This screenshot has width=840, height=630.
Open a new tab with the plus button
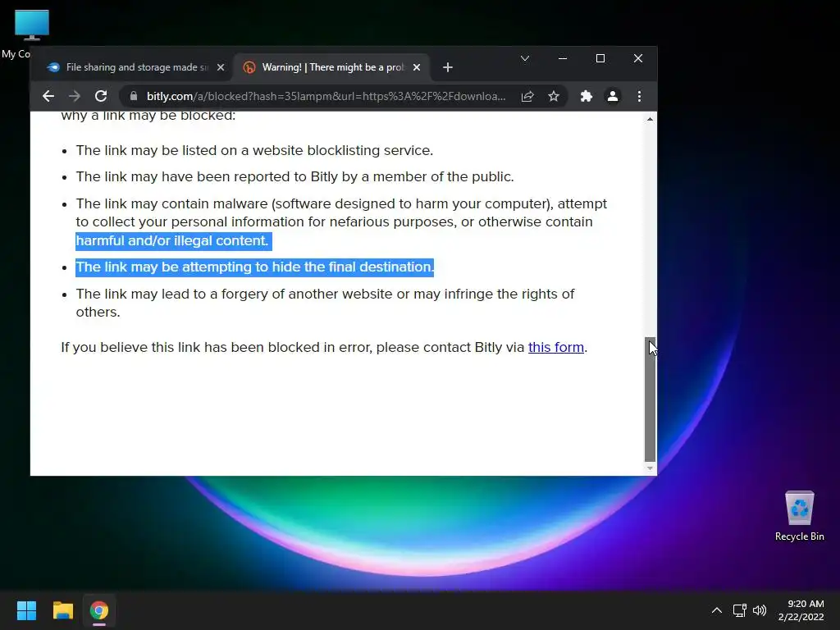(x=448, y=67)
